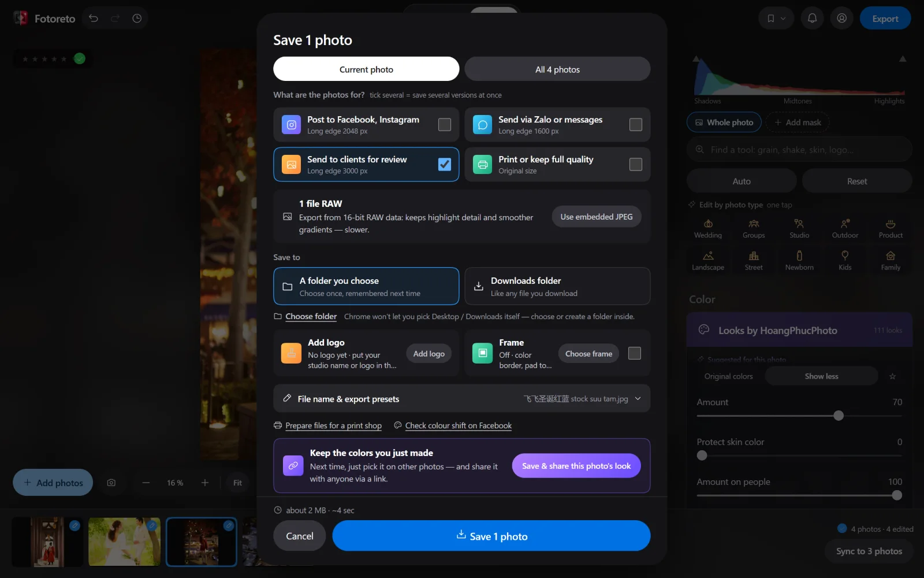The image size is (924, 578).
Task: Choose the Wedding photo type
Action: [x=708, y=229]
